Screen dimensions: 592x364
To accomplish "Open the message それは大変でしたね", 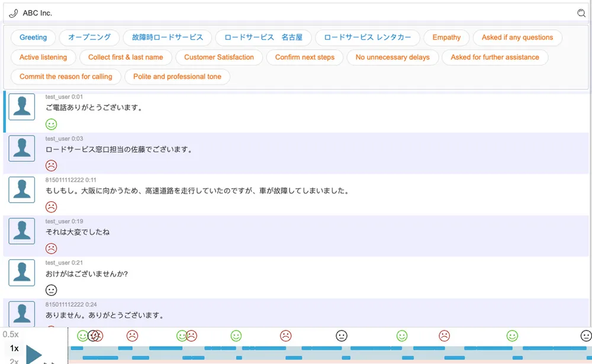I will click(78, 232).
